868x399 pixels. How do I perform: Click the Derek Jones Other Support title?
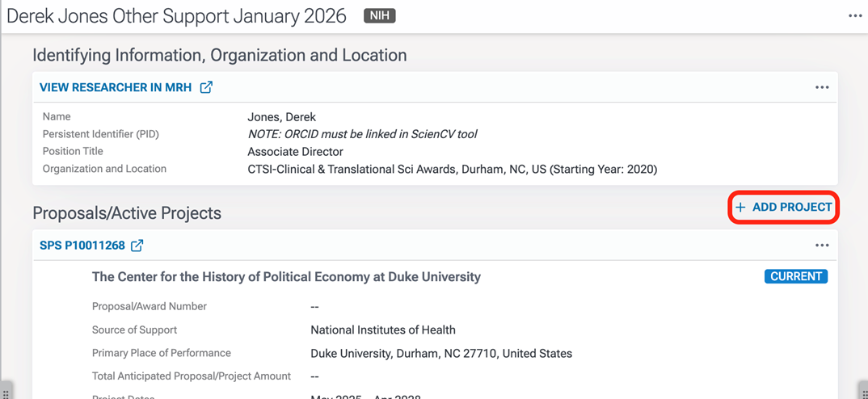coord(176,16)
